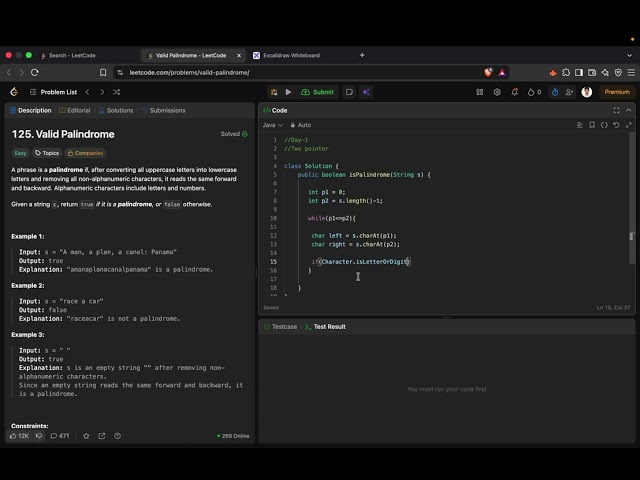Click the browser bookmark icon
This screenshot has height=480, width=640.
coord(103,73)
